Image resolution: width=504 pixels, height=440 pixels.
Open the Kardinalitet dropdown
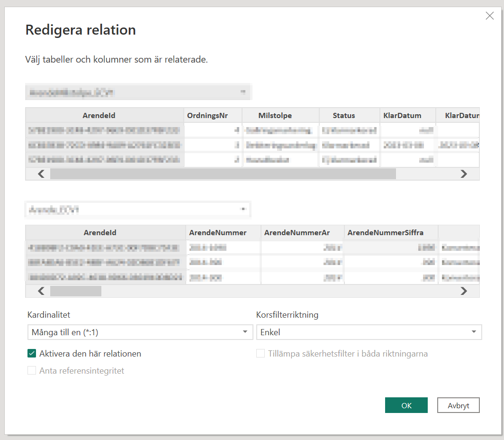click(x=140, y=332)
